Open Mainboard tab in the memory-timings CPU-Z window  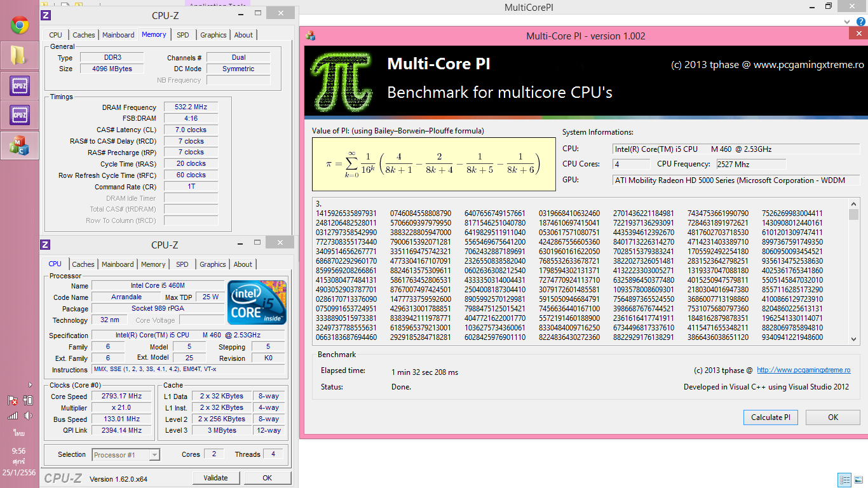point(118,35)
